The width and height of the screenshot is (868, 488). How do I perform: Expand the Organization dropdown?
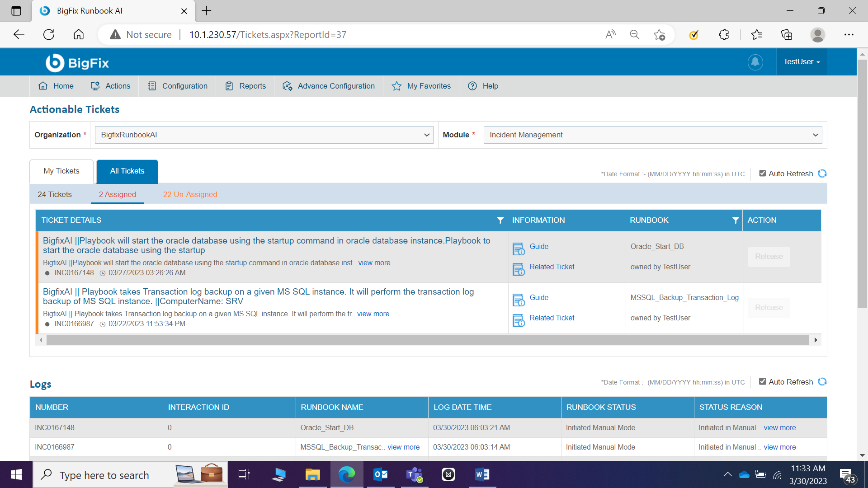(264, 135)
